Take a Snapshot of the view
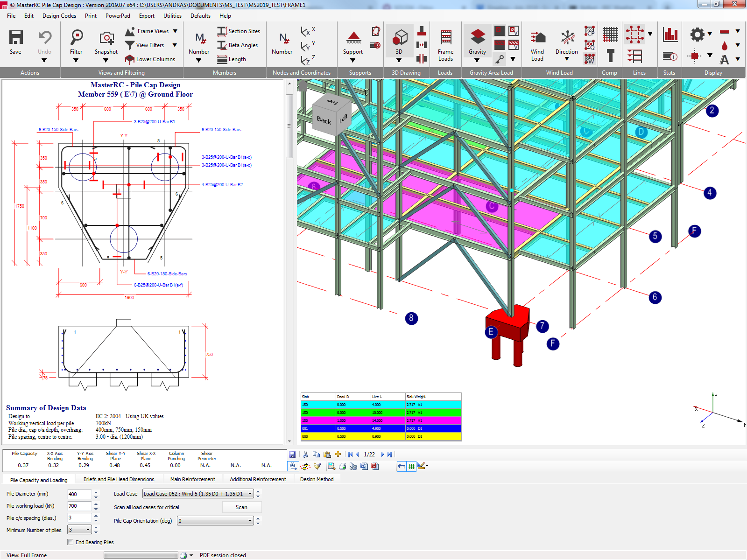This screenshot has width=747, height=560. 106,38
